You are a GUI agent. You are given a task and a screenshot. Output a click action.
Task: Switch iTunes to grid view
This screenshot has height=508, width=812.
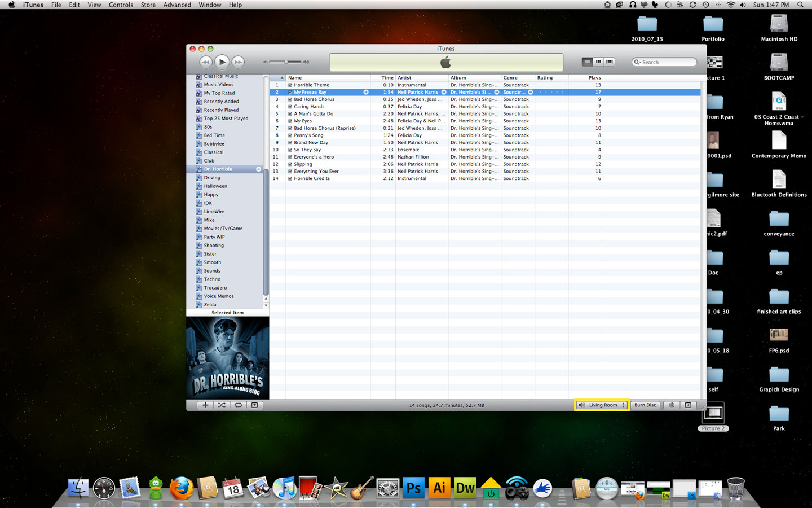[x=598, y=62]
